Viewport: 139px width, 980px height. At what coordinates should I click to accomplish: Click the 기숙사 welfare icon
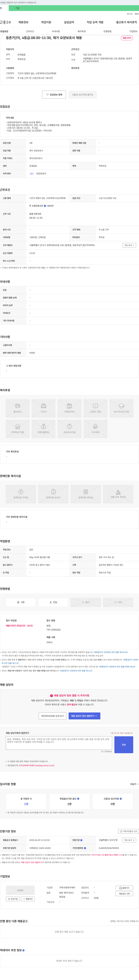43,408
